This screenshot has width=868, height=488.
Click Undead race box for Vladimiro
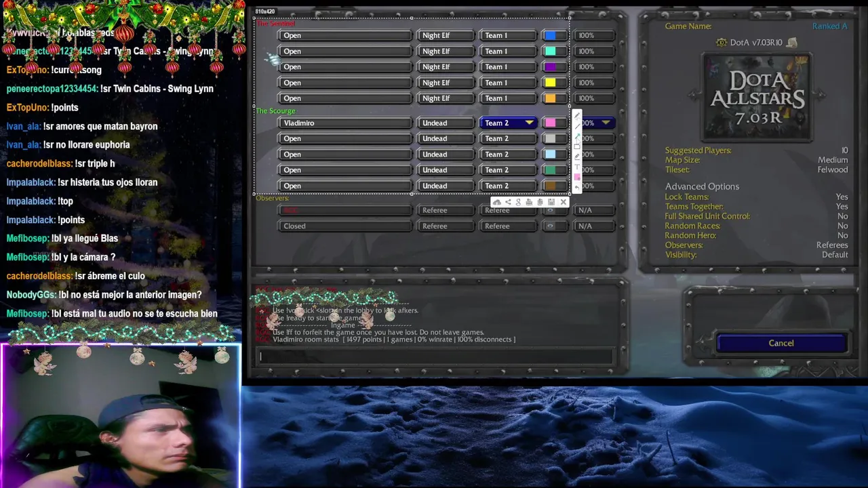click(x=446, y=123)
